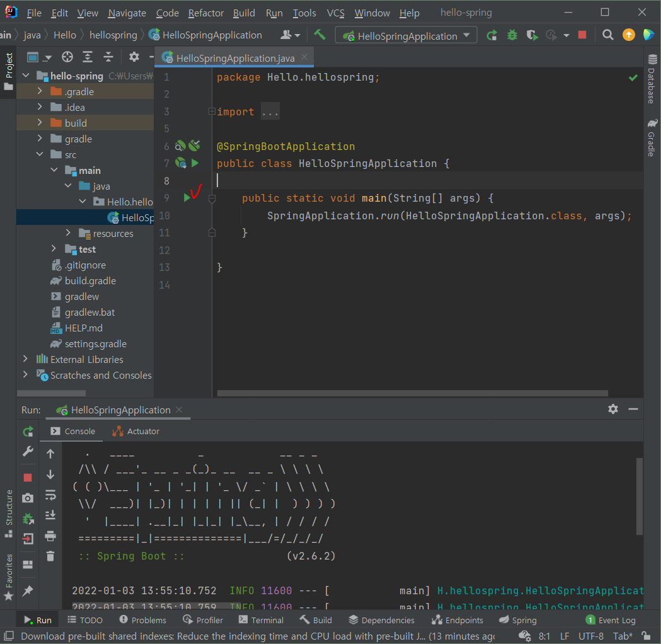This screenshot has width=661, height=644.
Task: Rerun HelloSpringApplication from the top toolbar
Action: coord(491,35)
